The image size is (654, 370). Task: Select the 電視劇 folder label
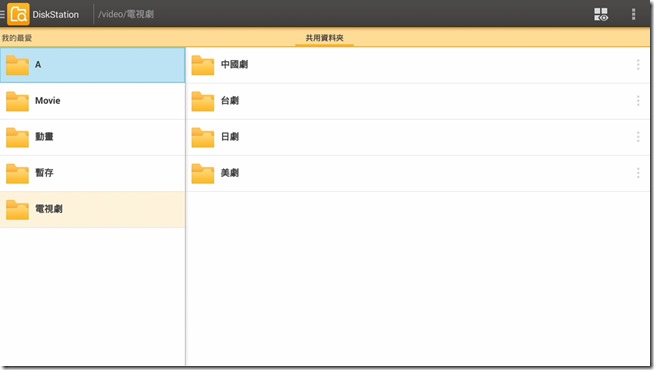[49, 209]
